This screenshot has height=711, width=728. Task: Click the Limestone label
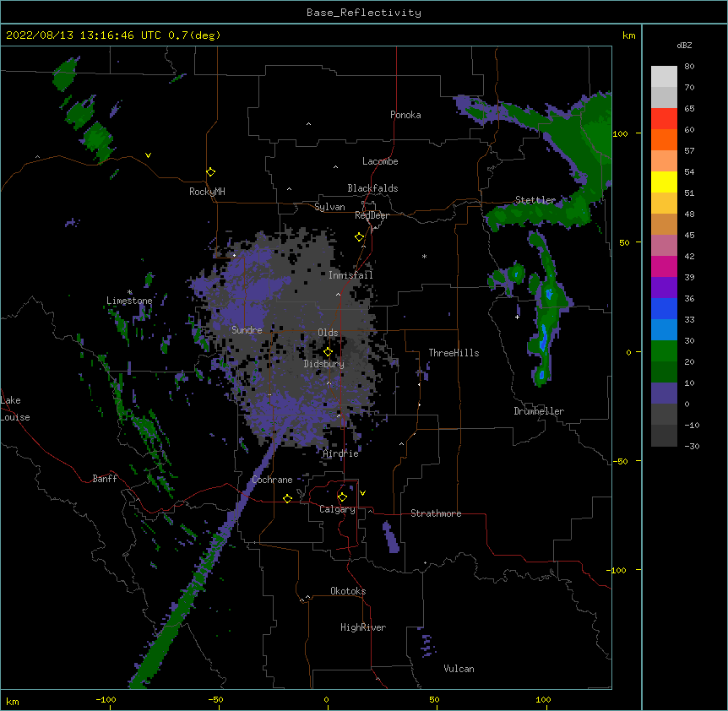tap(129, 301)
